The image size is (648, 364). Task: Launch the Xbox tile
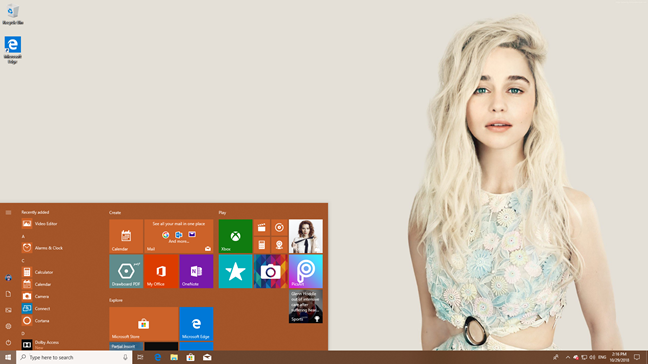[x=235, y=236]
